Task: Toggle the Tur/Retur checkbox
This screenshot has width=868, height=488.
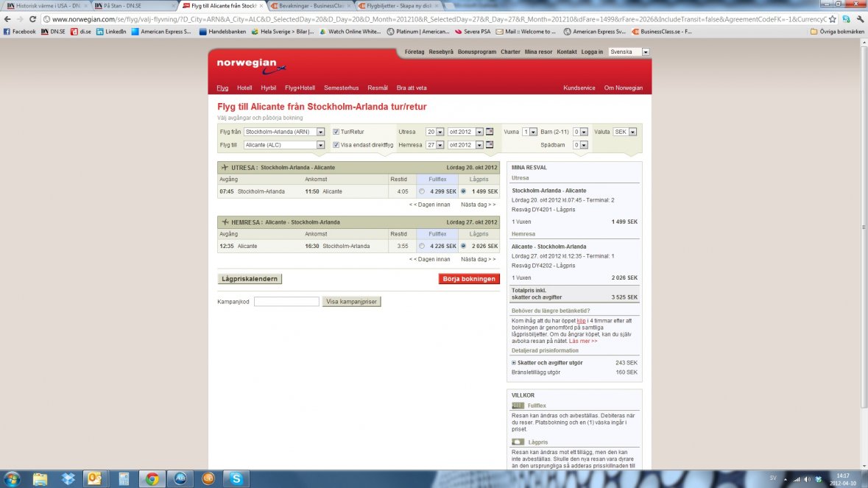Action: pyautogui.click(x=336, y=132)
